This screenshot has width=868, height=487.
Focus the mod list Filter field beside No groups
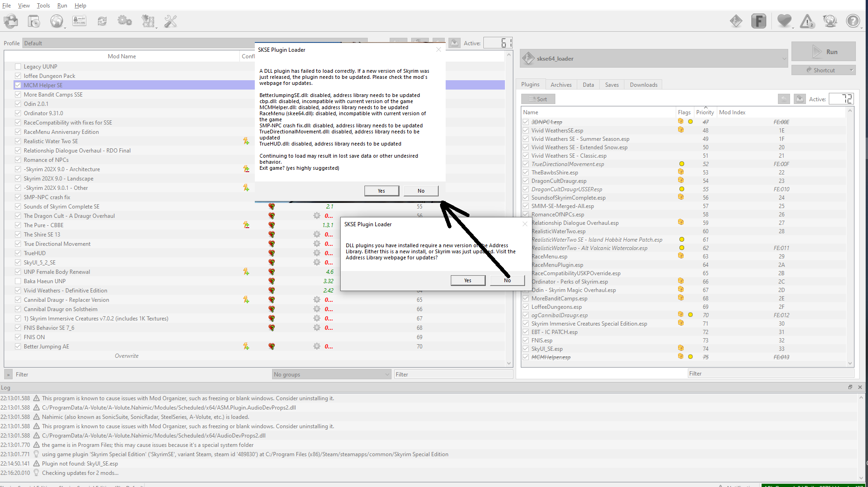(453, 374)
